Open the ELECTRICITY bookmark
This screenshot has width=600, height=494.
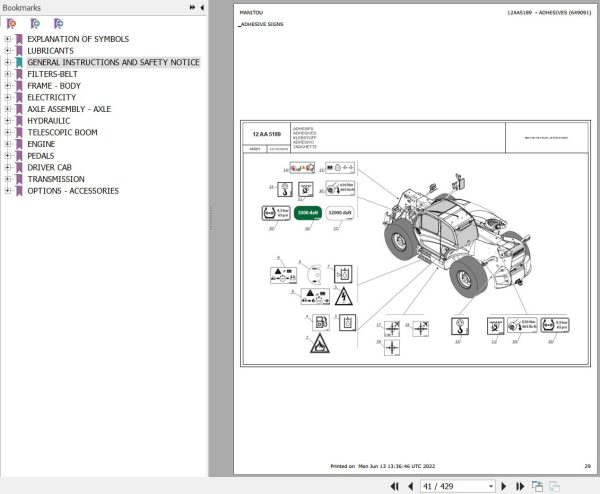click(x=52, y=97)
